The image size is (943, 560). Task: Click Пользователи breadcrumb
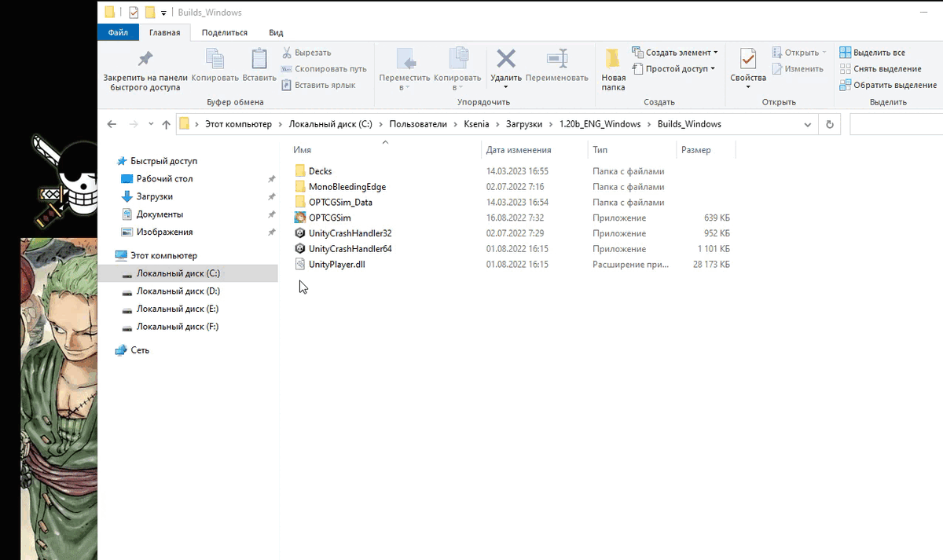[x=418, y=124]
